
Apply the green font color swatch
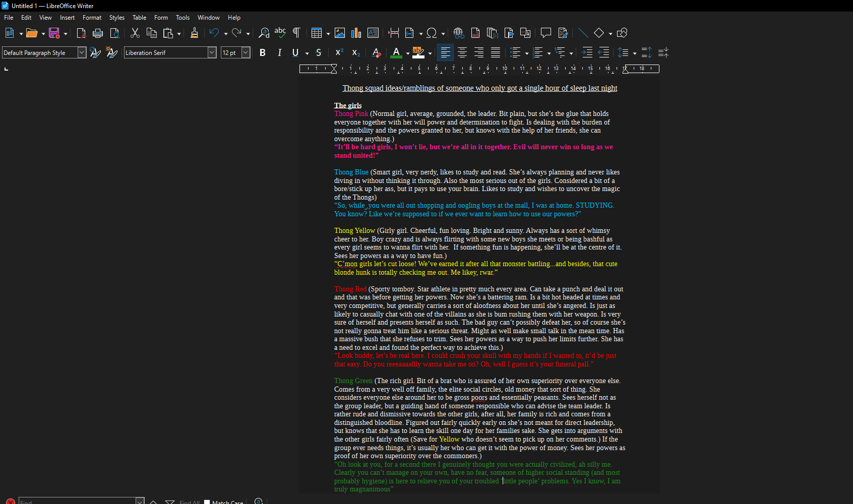396,52
